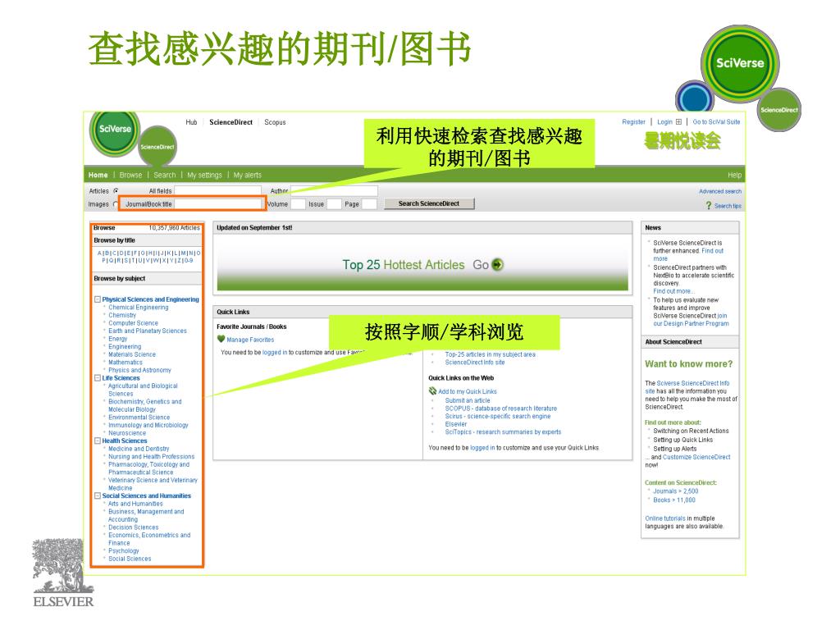Image resolution: width=840 pixels, height=630 pixels.
Task: Open the Materials Science subject
Action: coord(132,354)
